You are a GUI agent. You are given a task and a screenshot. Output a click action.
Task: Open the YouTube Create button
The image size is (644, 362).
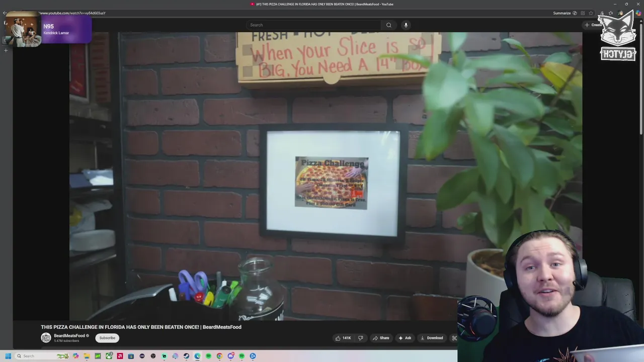coord(594,25)
